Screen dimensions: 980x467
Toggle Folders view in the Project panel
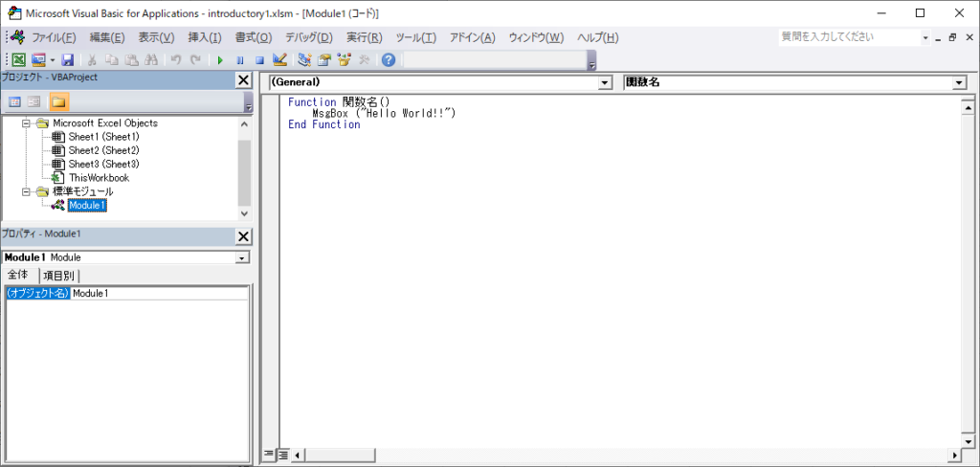point(58,101)
